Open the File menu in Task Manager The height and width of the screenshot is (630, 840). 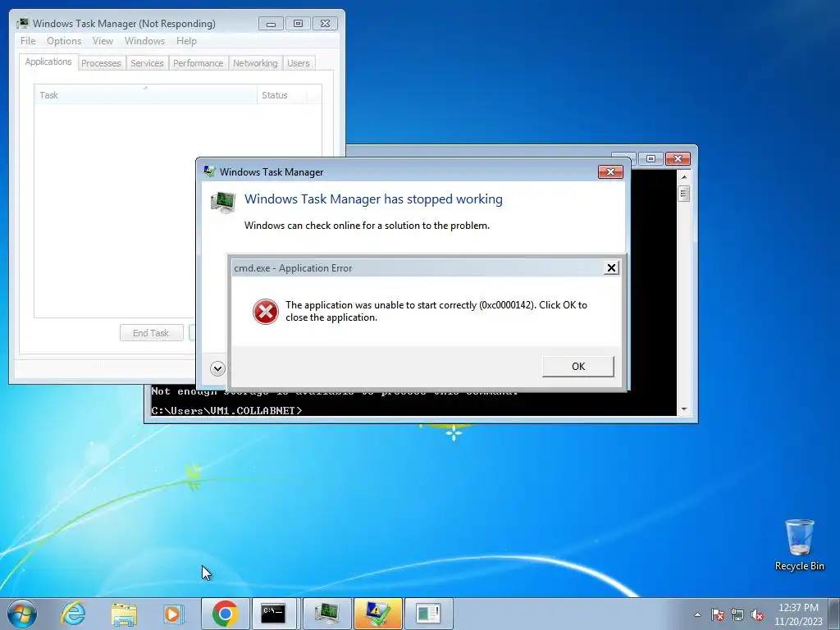pyautogui.click(x=28, y=41)
